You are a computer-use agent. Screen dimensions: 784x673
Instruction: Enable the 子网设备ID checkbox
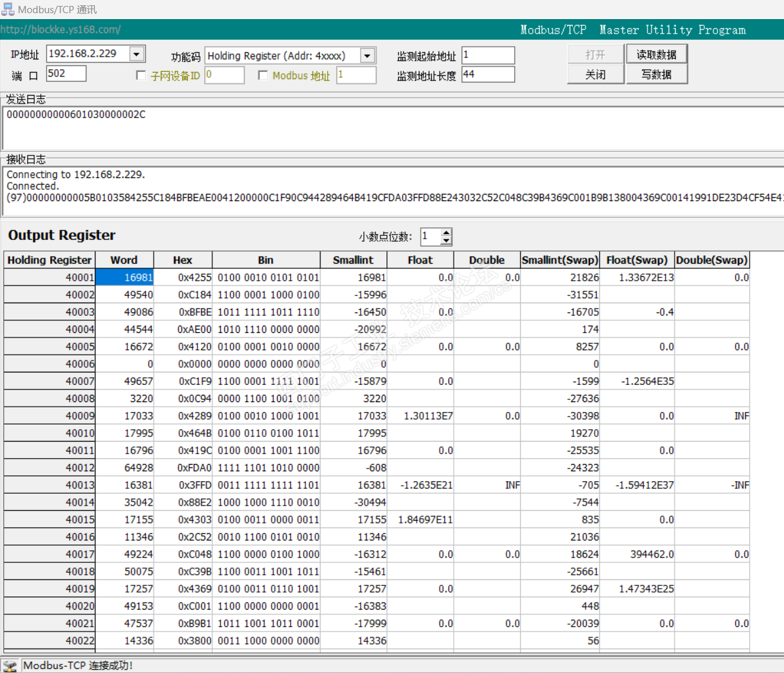(x=140, y=75)
